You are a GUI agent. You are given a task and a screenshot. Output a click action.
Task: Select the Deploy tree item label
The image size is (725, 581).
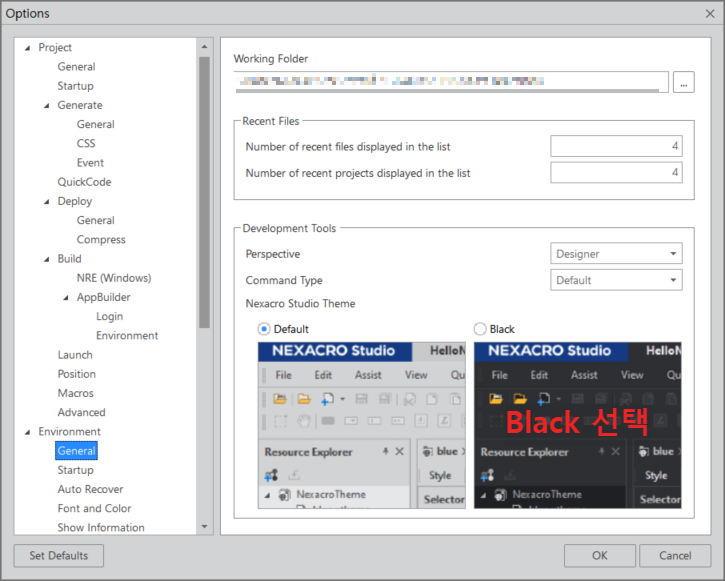[74, 202]
